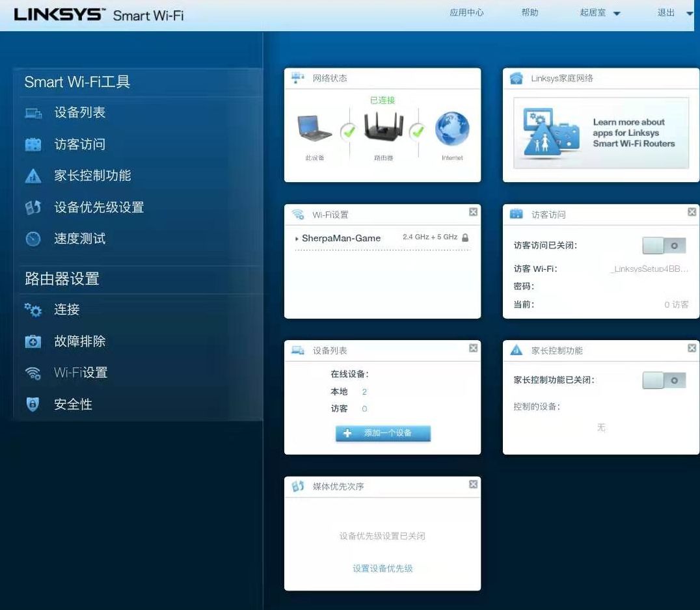Click the Internet globe icon
700x610 pixels.
click(452, 129)
